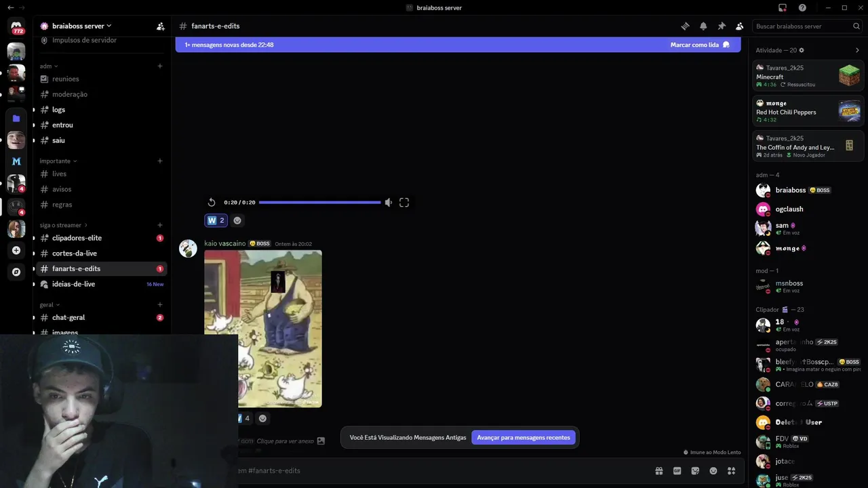This screenshot has height=488, width=868.
Task: Click attachment image icon beside Clique para ver anexo
Action: point(321,441)
